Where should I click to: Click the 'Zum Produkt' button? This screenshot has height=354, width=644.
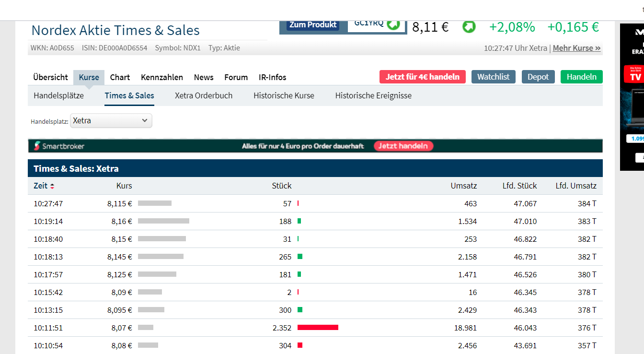tap(313, 25)
